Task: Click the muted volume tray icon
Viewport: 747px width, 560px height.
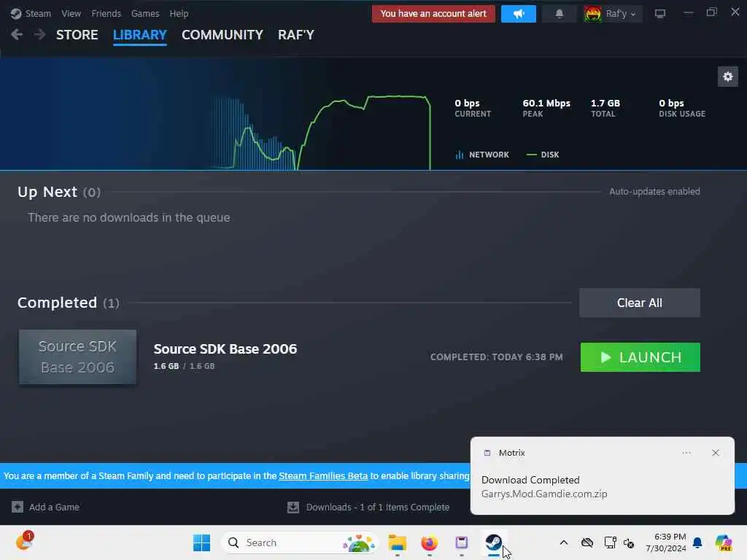Action: [x=629, y=543]
